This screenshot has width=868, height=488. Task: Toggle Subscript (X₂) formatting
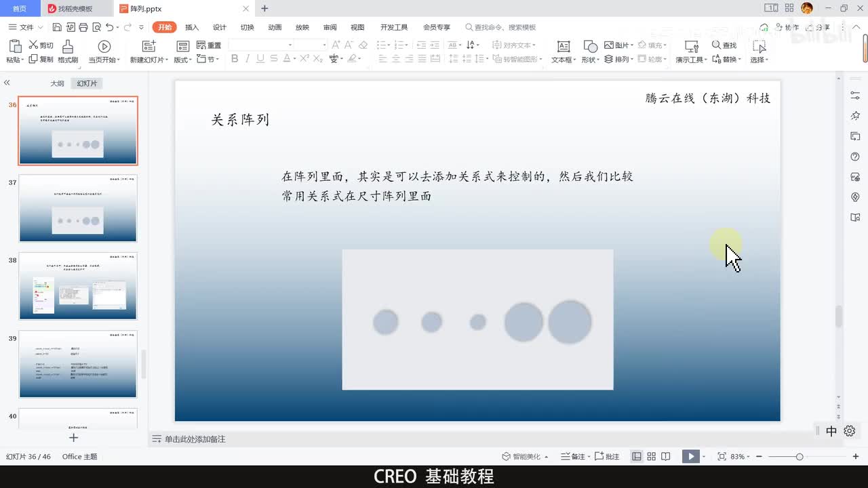(317, 59)
